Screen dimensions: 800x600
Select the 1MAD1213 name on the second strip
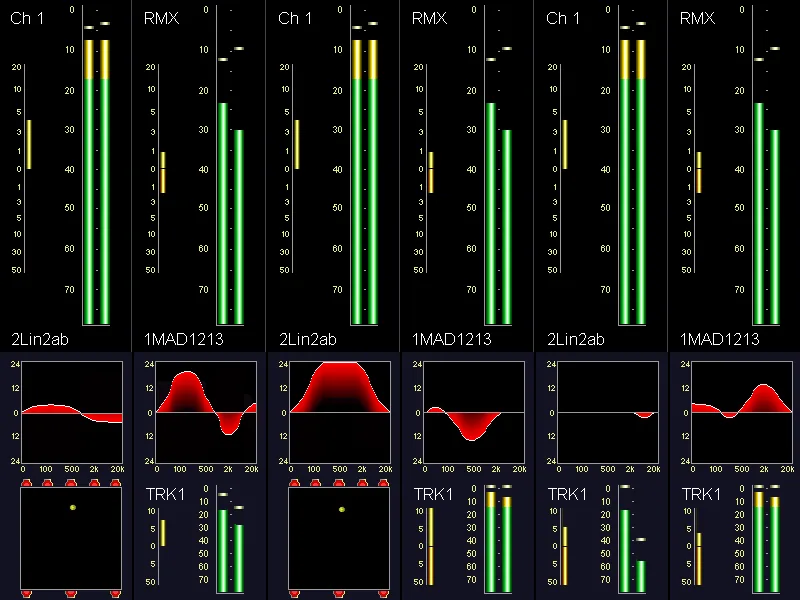184,339
